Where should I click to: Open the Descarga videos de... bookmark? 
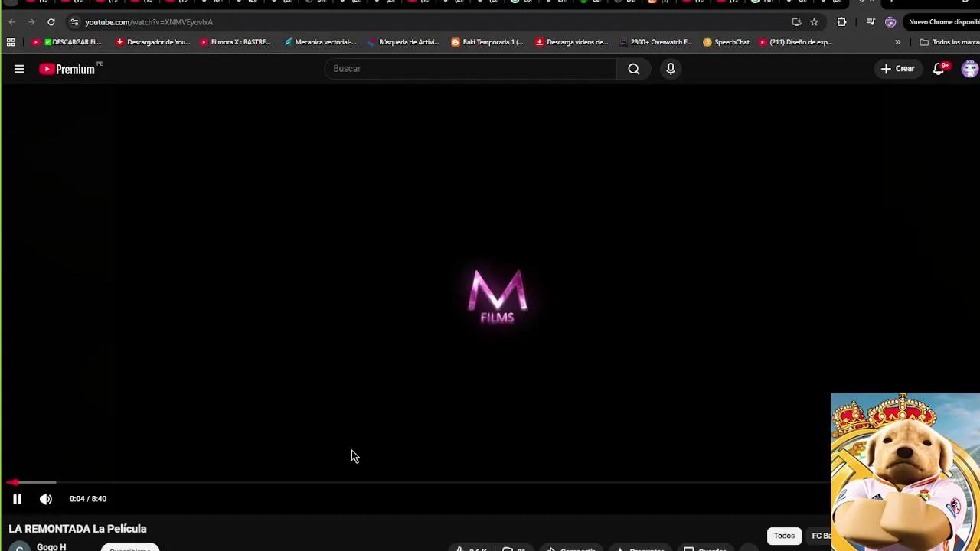tap(572, 42)
